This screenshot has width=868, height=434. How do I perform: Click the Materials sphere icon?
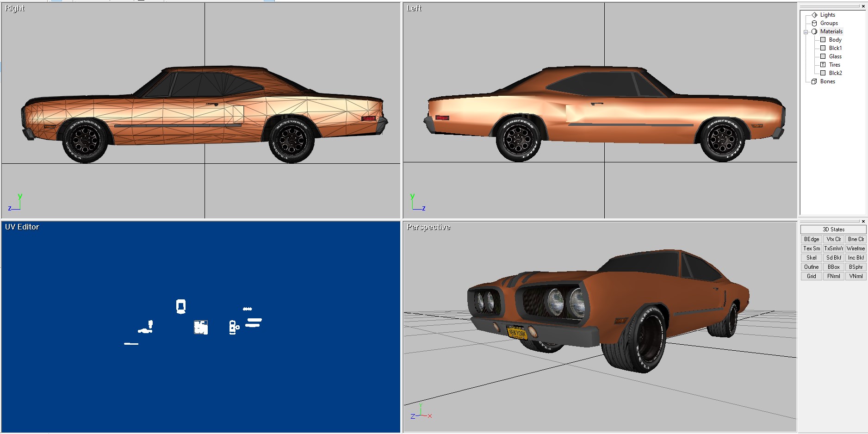pyautogui.click(x=814, y=31)
